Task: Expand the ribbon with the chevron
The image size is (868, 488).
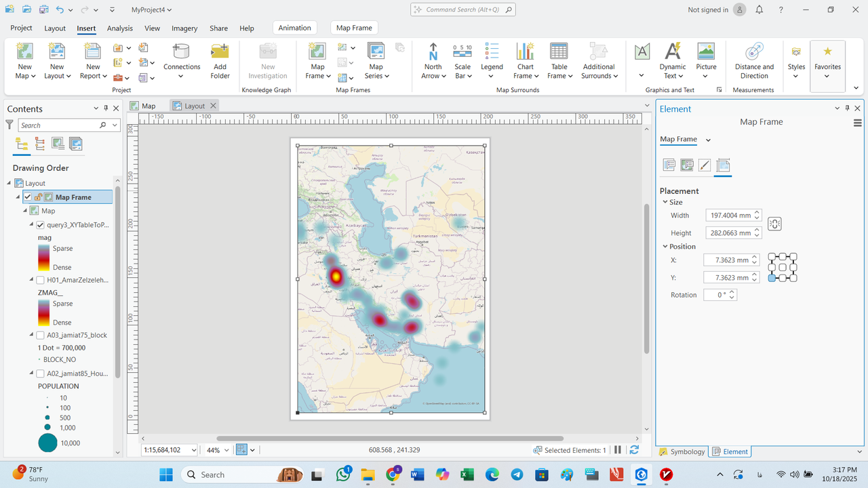Action: (x=856, y=88)
